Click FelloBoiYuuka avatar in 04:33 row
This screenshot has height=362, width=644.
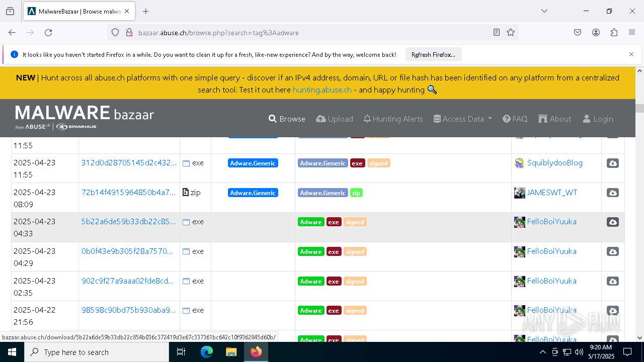(x=520, y=222)
